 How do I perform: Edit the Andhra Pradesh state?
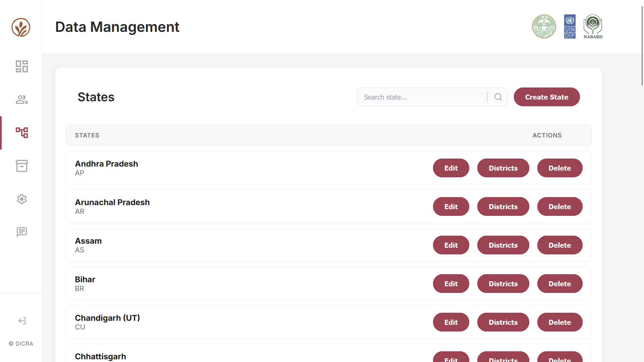click(x=451, y=168)
